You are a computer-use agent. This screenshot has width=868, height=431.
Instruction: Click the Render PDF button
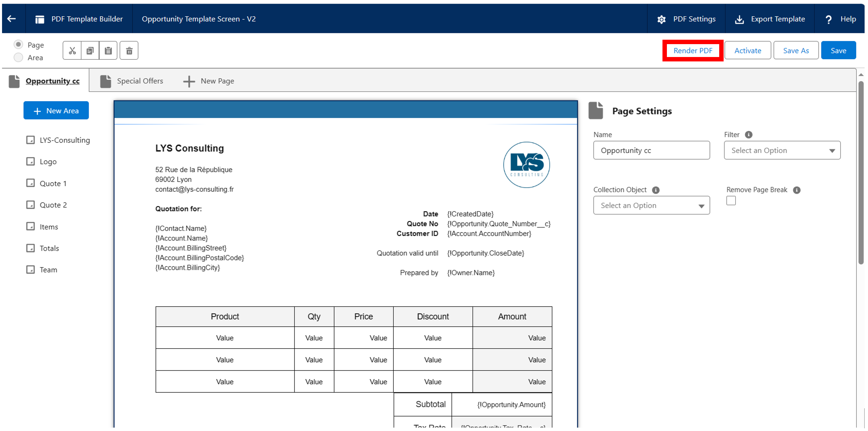[x=692, y=51]
